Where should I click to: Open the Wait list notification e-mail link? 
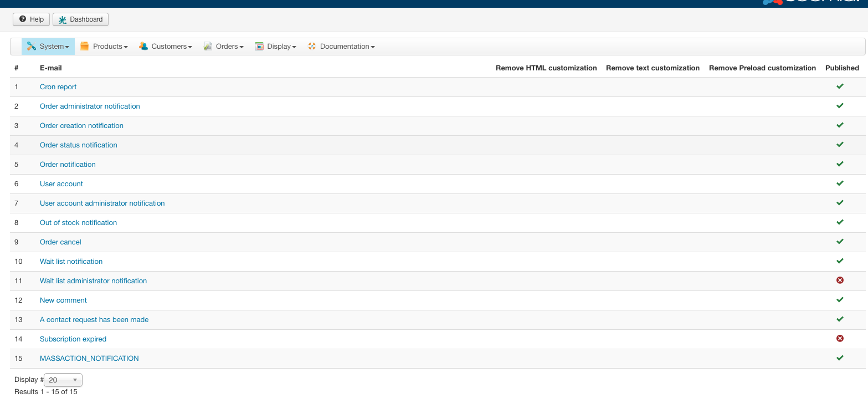click(x=71, y=262)
